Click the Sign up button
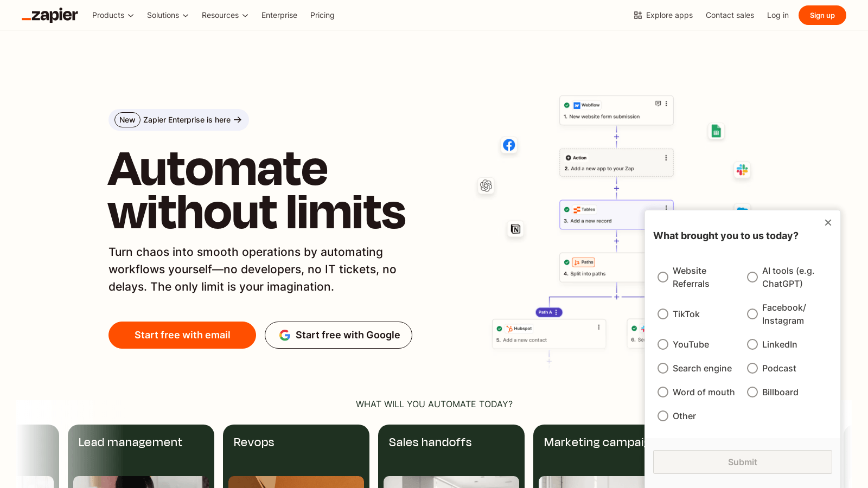Viewport: 868px width, 488px height. (x=822, y=15)
